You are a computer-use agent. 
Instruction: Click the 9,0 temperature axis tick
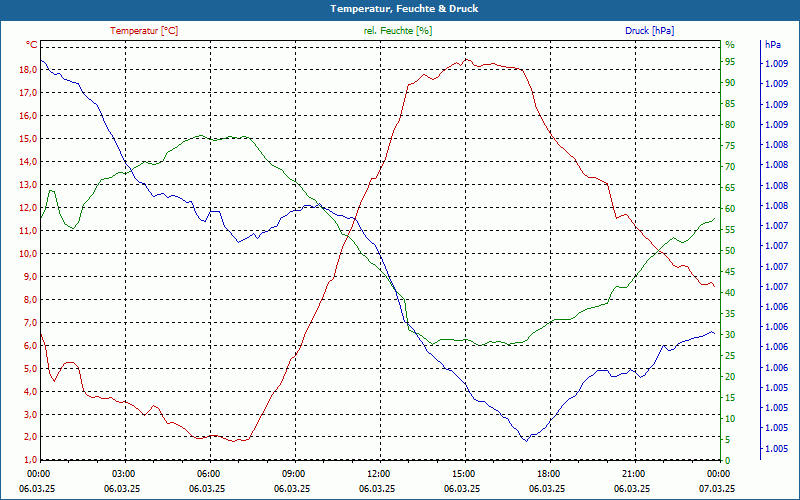coord(30,277)
